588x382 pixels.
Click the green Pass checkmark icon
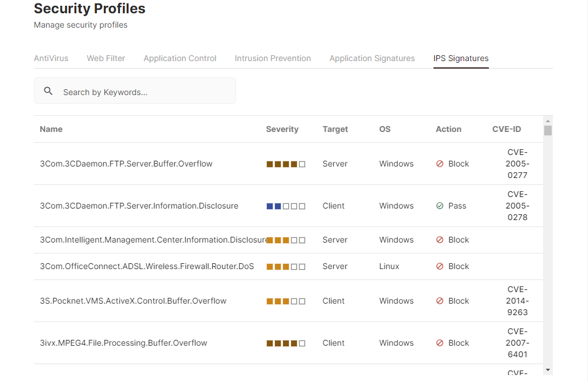pos(440,206)
